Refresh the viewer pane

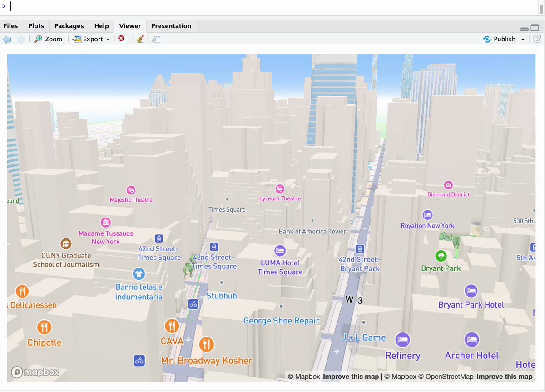point(536,39)
